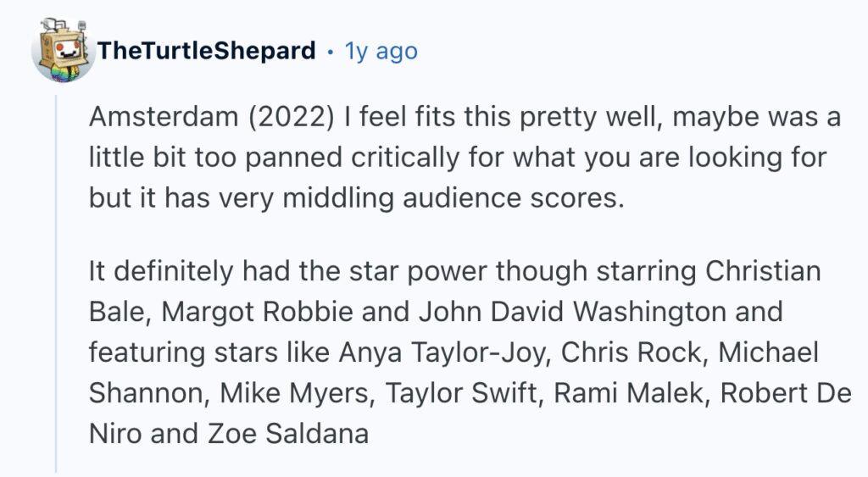
Task: Collapse the comment using the vertical thread line
Action: [x=56, y=283]
